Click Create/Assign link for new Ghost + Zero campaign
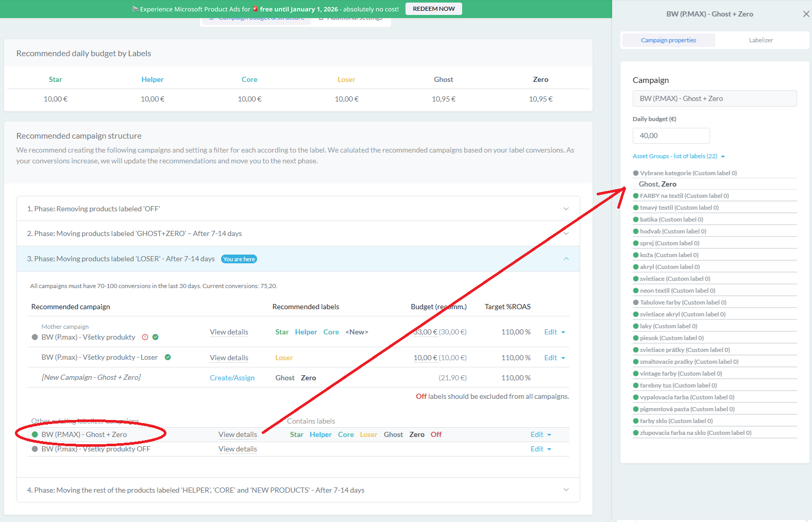The image size is (812, 522). click(x=232, y=378)
